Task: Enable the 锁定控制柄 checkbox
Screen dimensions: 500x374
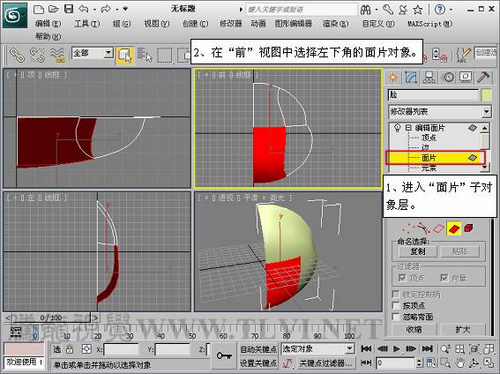Action: 395,294
